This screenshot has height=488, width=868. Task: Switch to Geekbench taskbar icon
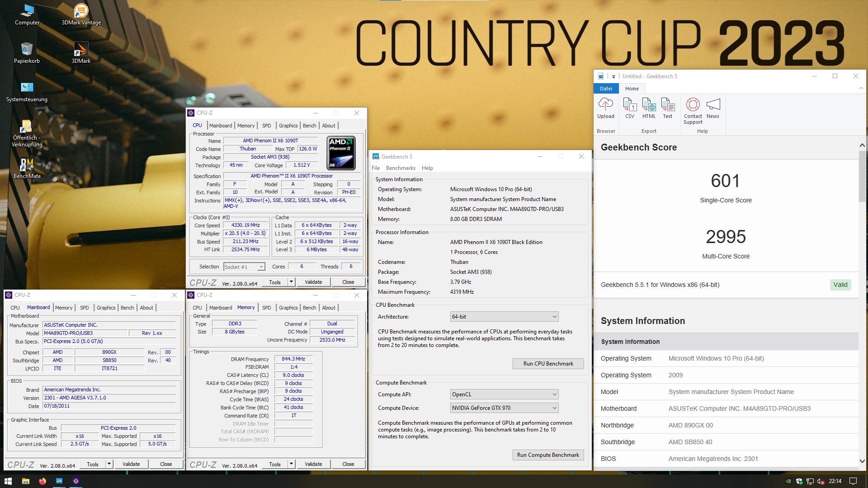coord(59,481)
